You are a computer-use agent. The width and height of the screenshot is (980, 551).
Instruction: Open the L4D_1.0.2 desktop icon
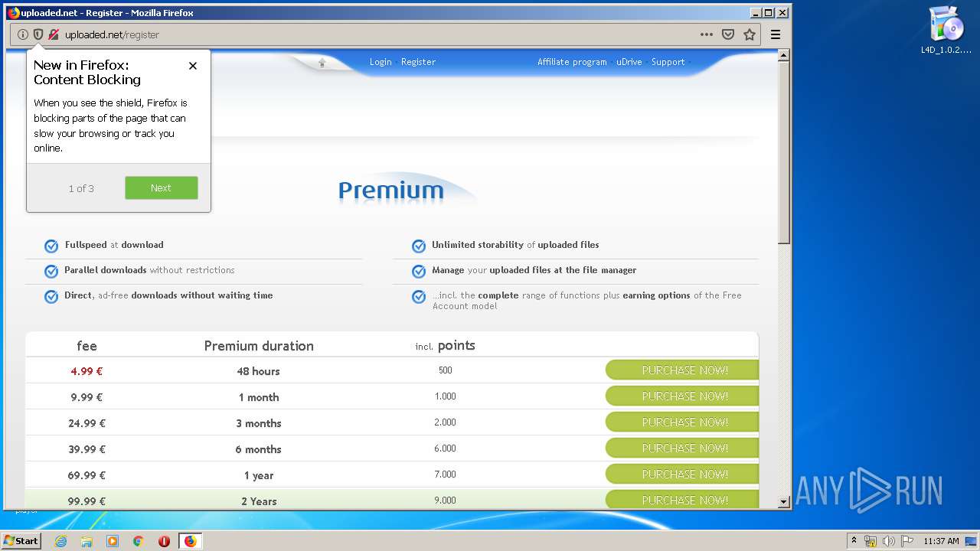pos(946,31)
